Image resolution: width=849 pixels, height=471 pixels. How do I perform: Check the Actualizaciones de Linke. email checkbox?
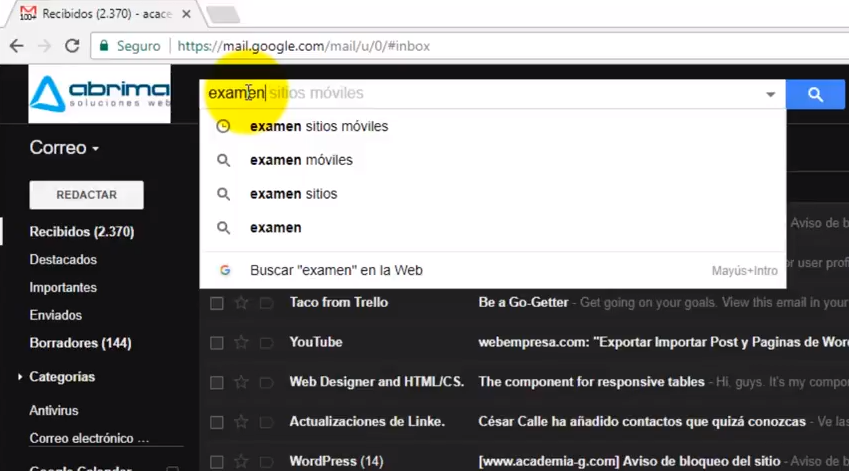(x=217, y=422)
